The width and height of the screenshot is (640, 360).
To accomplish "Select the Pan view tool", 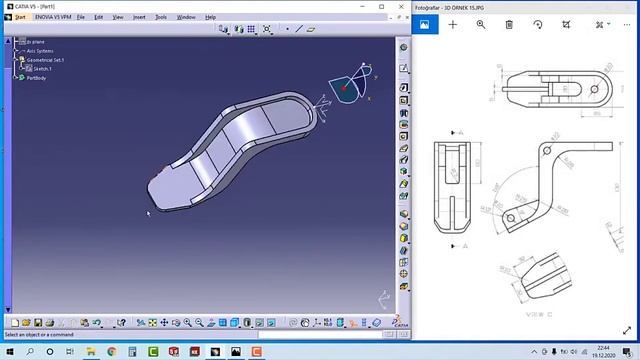I will [164, 323].
